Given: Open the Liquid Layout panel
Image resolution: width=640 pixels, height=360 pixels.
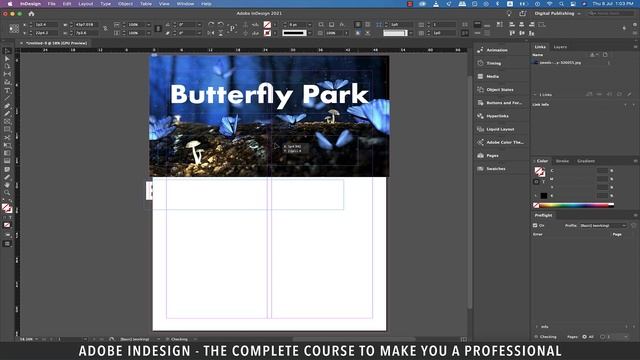Looking at the screenshot, I should [x=501, y=129].
